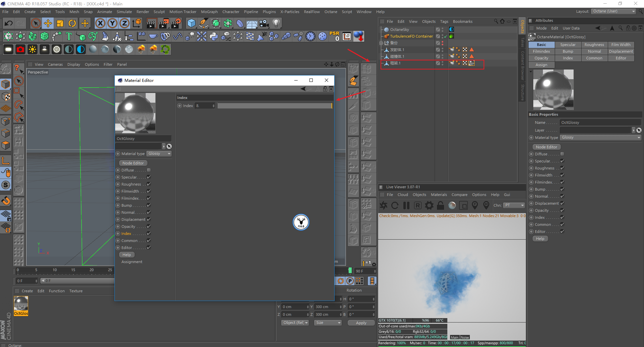Toggle Diffuse checkbox in Material Editor
Viewport: 644px width, 347px height.
click(x=149, y=170)
